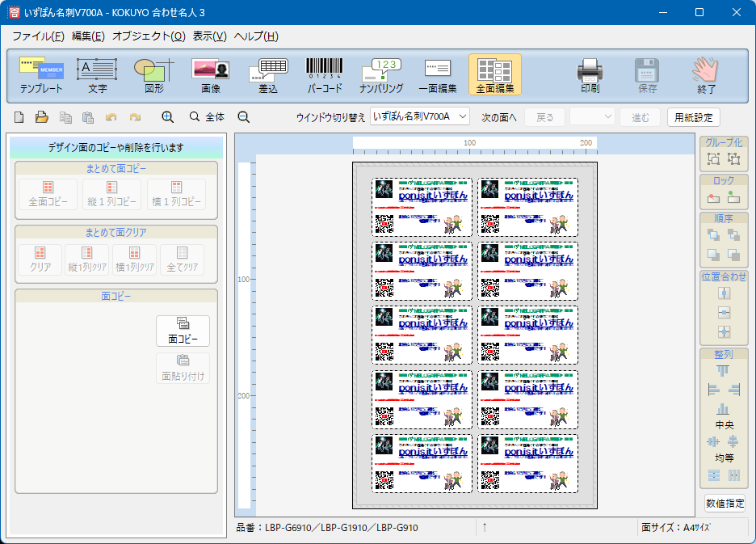Select the バーコード barcode tool
756x544 pixels.
coord(325,75)
